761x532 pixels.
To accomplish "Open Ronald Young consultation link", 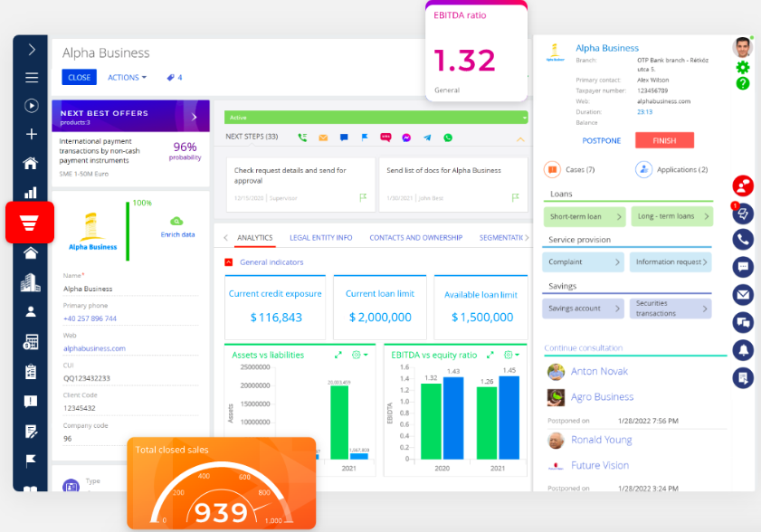I will point(602,440).
